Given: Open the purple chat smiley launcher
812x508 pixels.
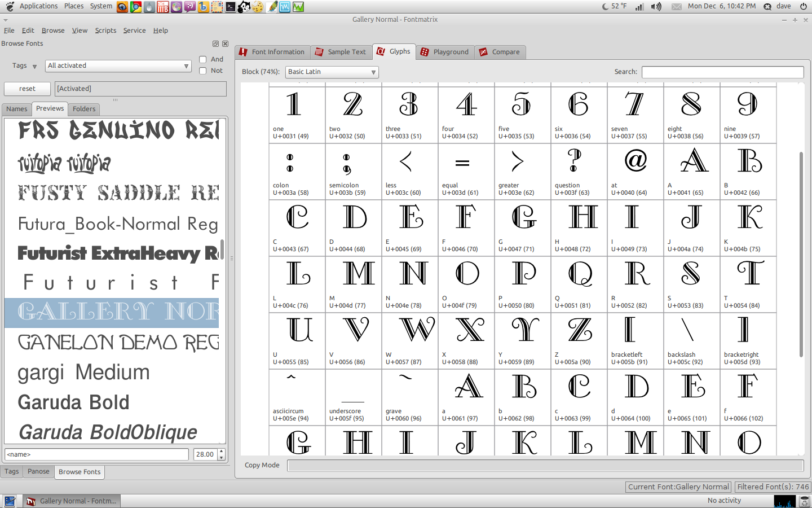Looking at the screenshot, I should tap(190, 7).
